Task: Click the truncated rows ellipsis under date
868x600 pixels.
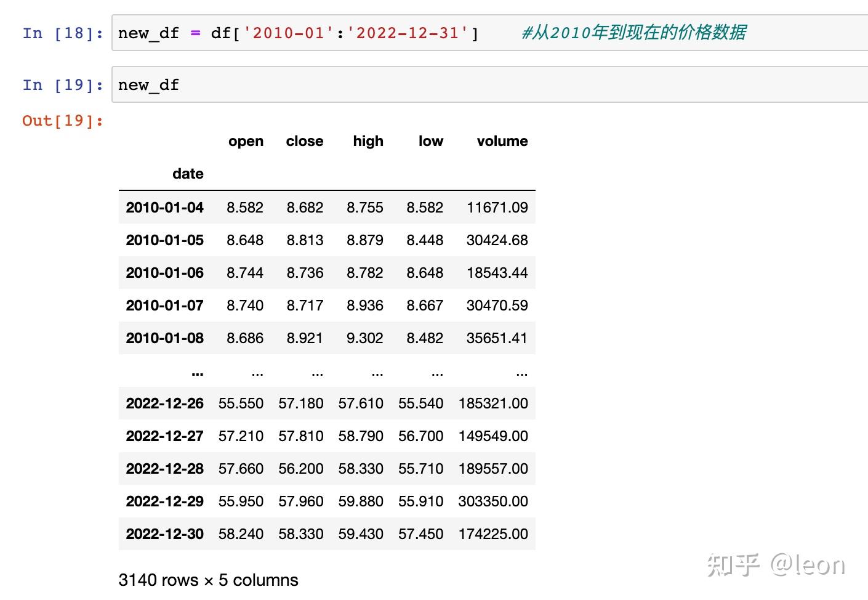Action: click(x=197, y=373)
